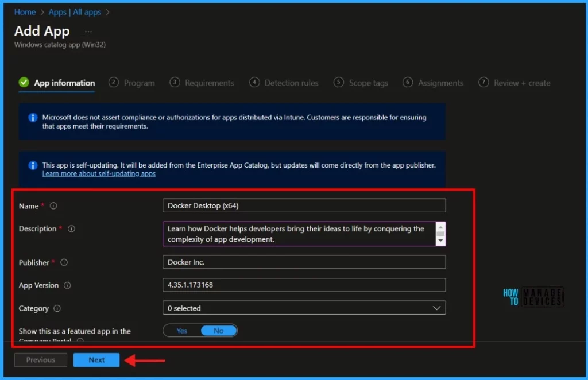588x380 pixels.
Task: Open the Assignments step tab
Action: (433, 83)
